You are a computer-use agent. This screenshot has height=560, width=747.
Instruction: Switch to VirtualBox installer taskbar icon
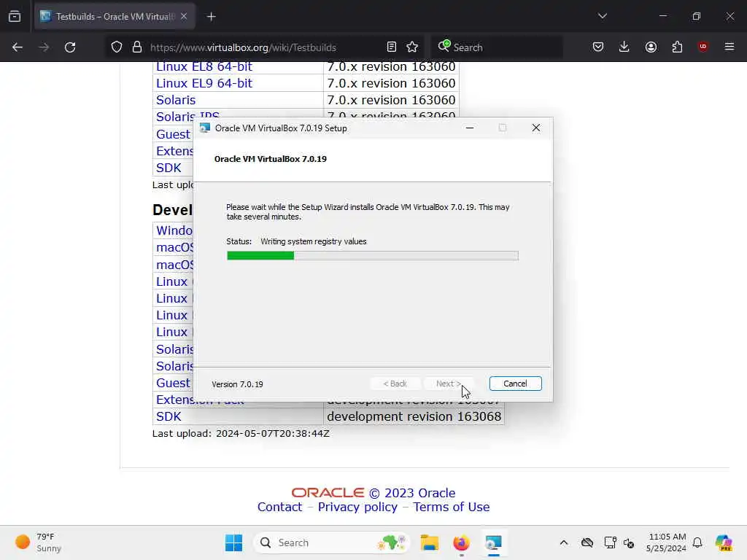[494, 542]
